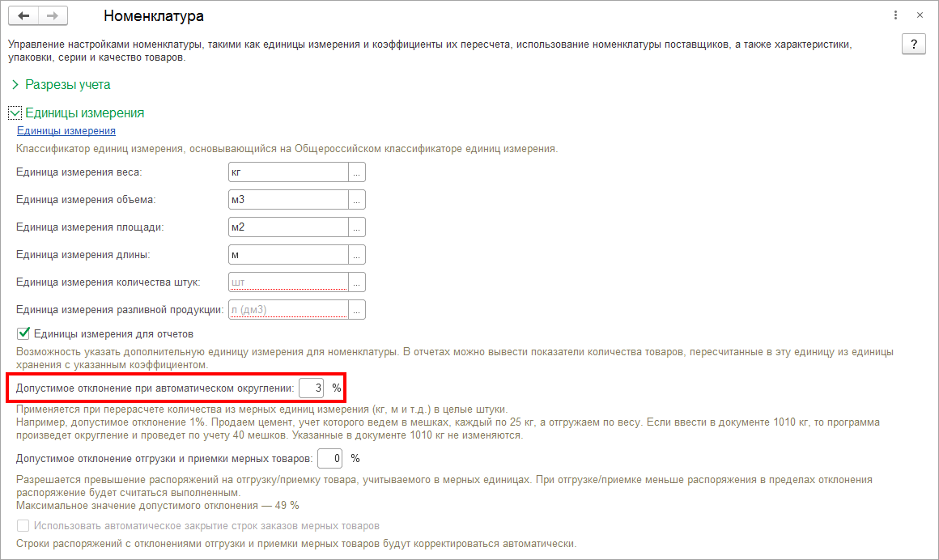Expand the Разрезы учета section

pos(15,84)
